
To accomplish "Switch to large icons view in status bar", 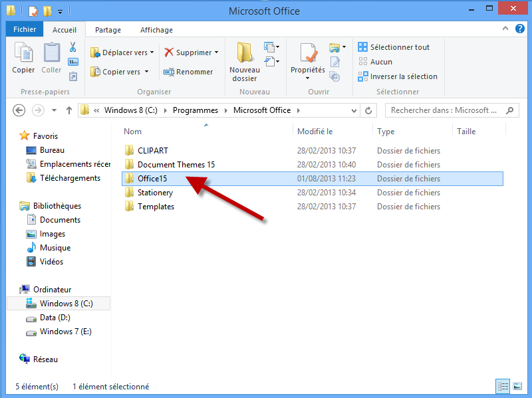I will pyautogui.click(x=517, y=386).
